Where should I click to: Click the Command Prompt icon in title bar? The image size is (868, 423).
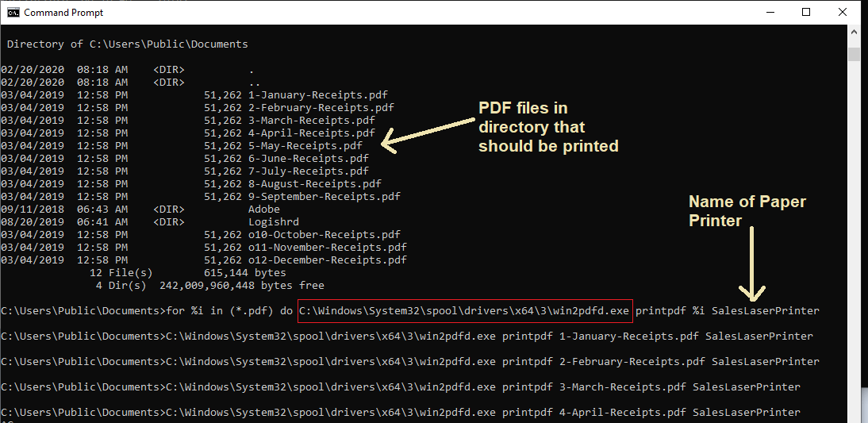(13, 12)
